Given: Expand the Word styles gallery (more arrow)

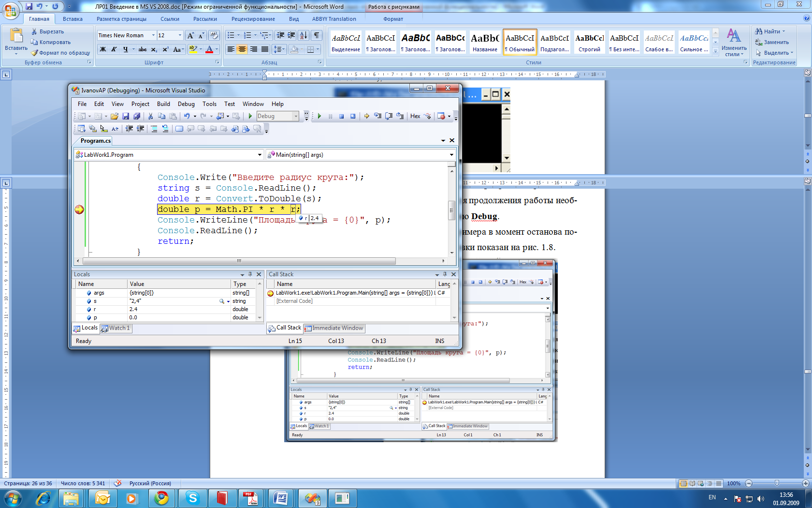Looking at the screenshot, I should click(715, 51).
